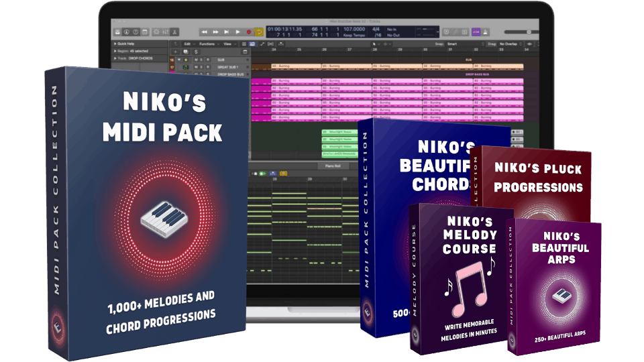Click the GREAT SUB 1 instrument icon
The height and width of the screenshot is (362, 644).
(x=186, y=67)
